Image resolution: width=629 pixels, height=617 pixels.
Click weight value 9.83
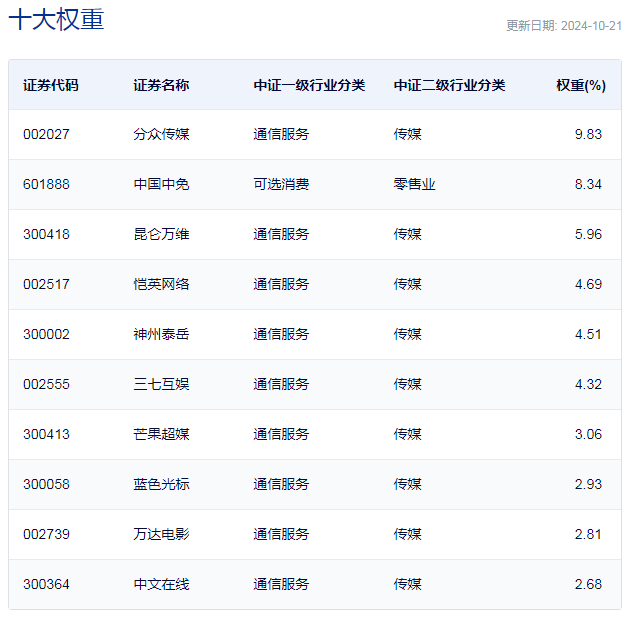click(x=588, y=134)
